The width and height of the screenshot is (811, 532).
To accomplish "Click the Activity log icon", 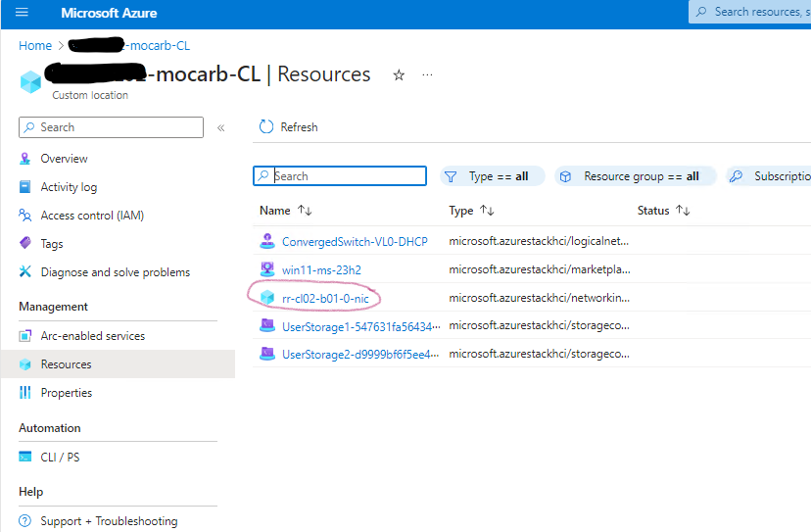I will tap(24, 187).
